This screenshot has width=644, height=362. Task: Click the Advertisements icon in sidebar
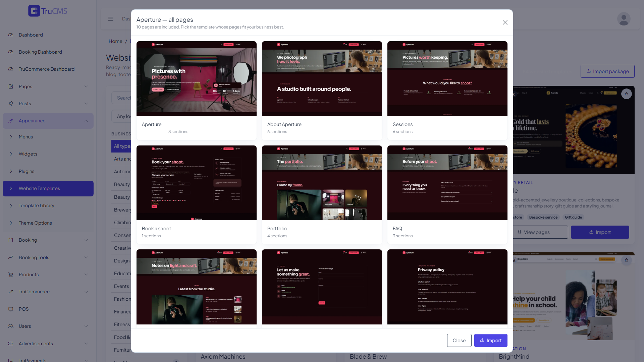click(x=11, y=344)
